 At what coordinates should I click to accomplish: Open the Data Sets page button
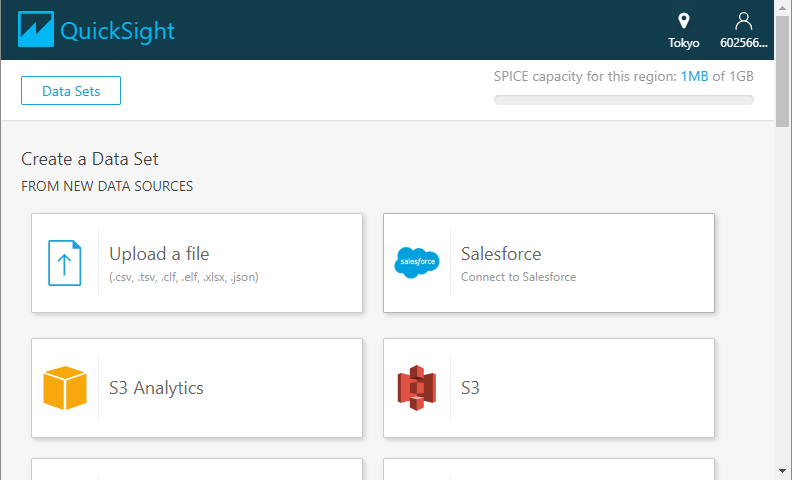click(71, 91)
